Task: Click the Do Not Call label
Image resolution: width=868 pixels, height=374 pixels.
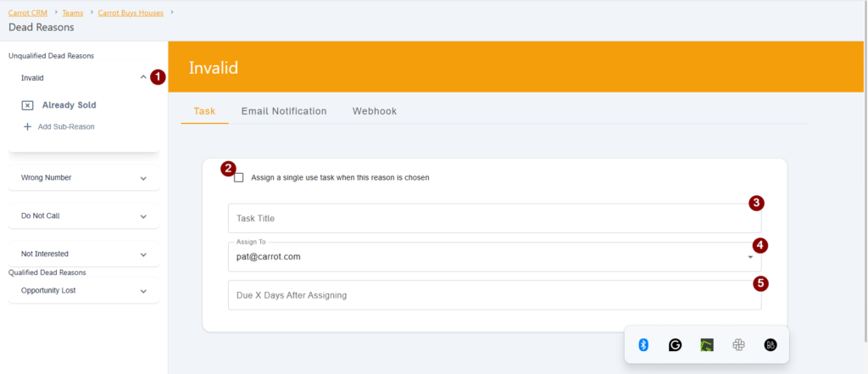Action: click(x=41, y=216)
